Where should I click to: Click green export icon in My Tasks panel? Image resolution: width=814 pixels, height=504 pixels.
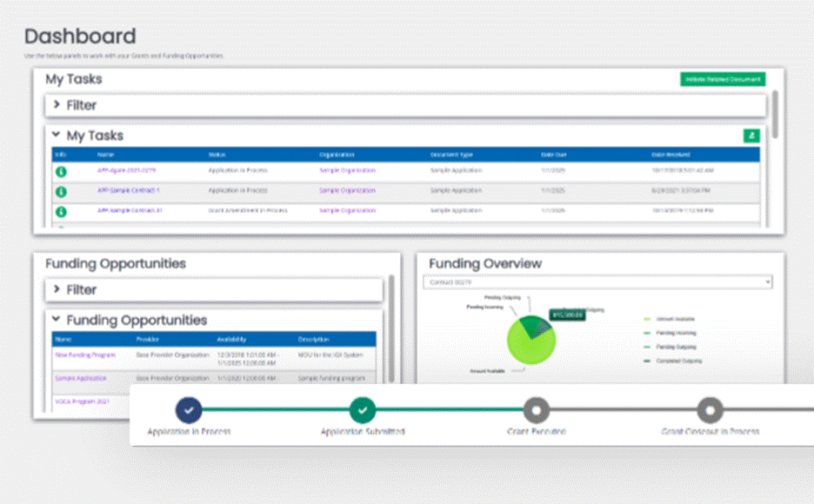[x=751, y=136]
